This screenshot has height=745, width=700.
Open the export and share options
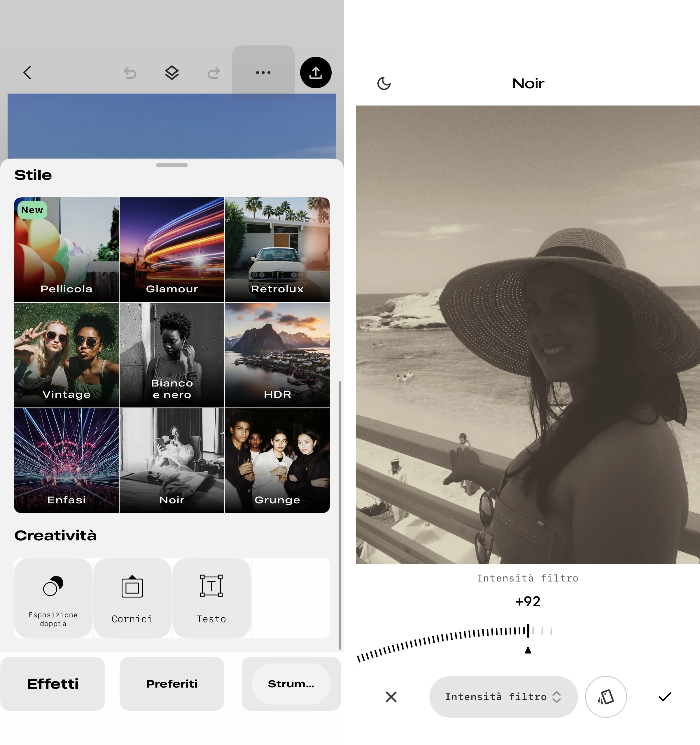click(315, 72)
